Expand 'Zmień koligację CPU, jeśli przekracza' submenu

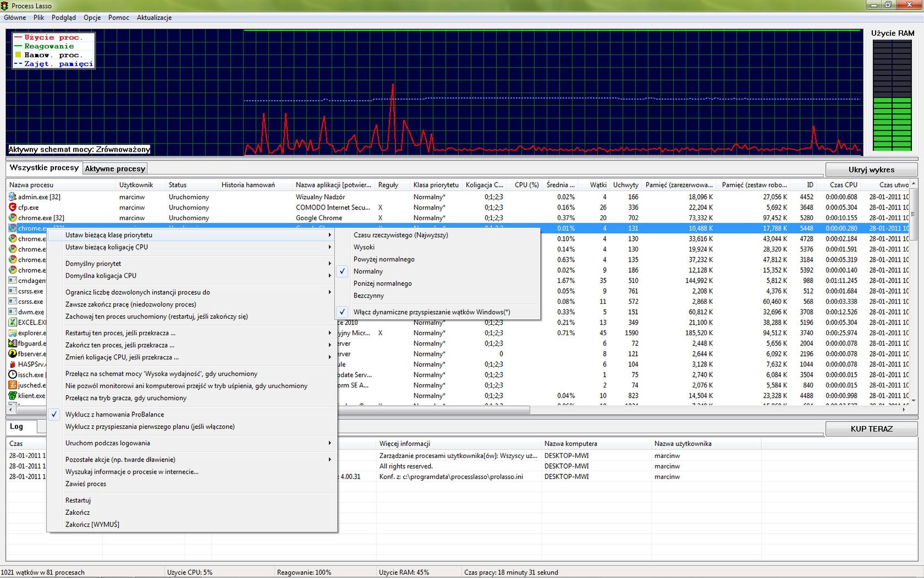pos(192,357)
